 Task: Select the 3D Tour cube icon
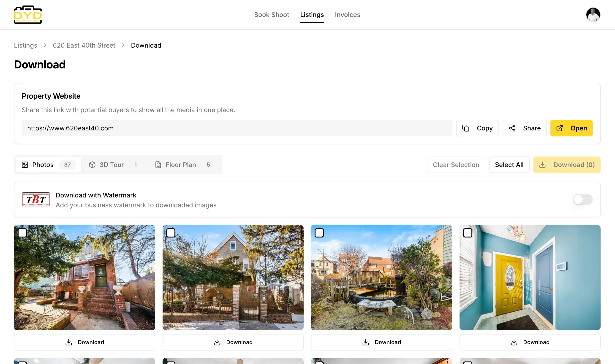pyautogui.click(x=92, y=164)
